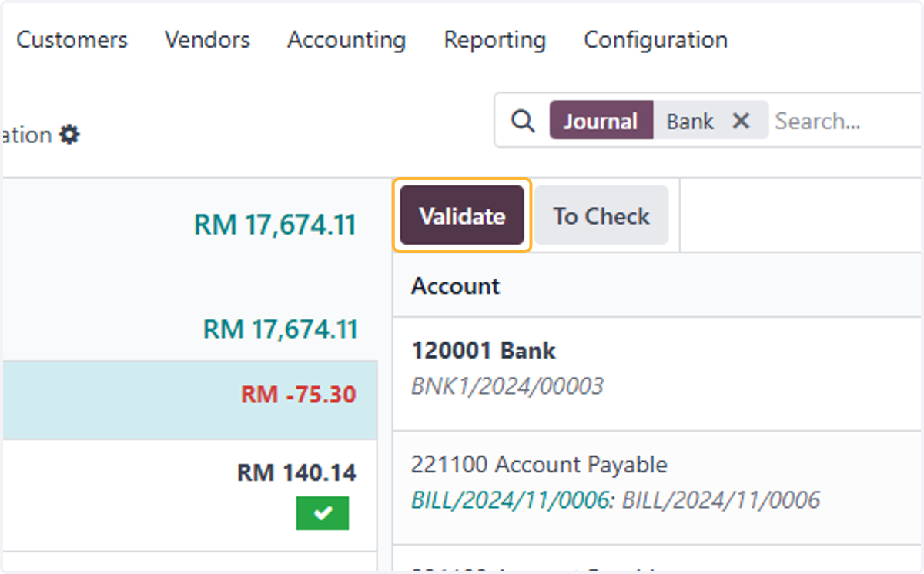Click the Journal filter tag
This screenshot has height=574, width=924.
[x=601, y=121]
